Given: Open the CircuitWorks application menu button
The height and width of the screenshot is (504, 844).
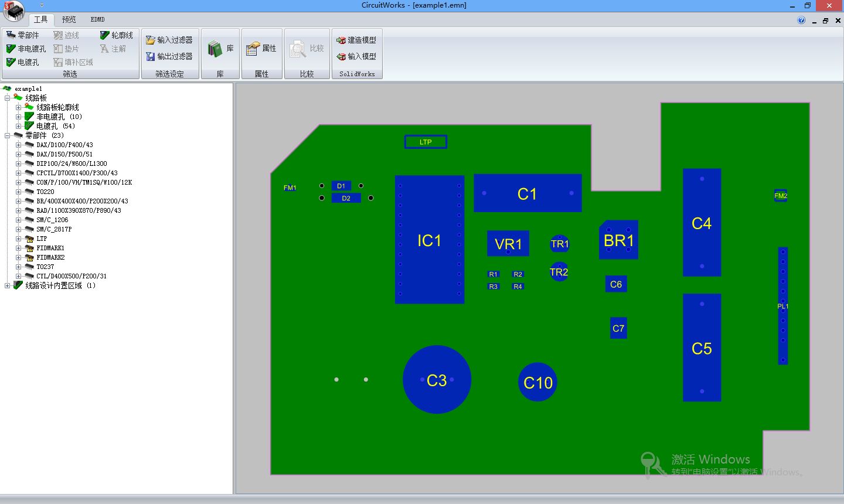Looking at the screenshot, I should pyautogui.click(x=13, y=10).
